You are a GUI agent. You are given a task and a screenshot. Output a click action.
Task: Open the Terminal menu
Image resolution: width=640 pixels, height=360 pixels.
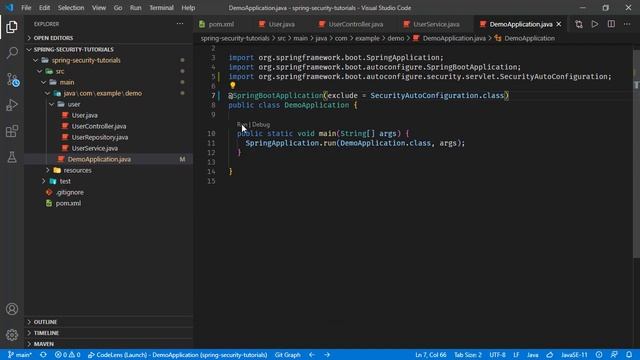(x=161, y=8)
